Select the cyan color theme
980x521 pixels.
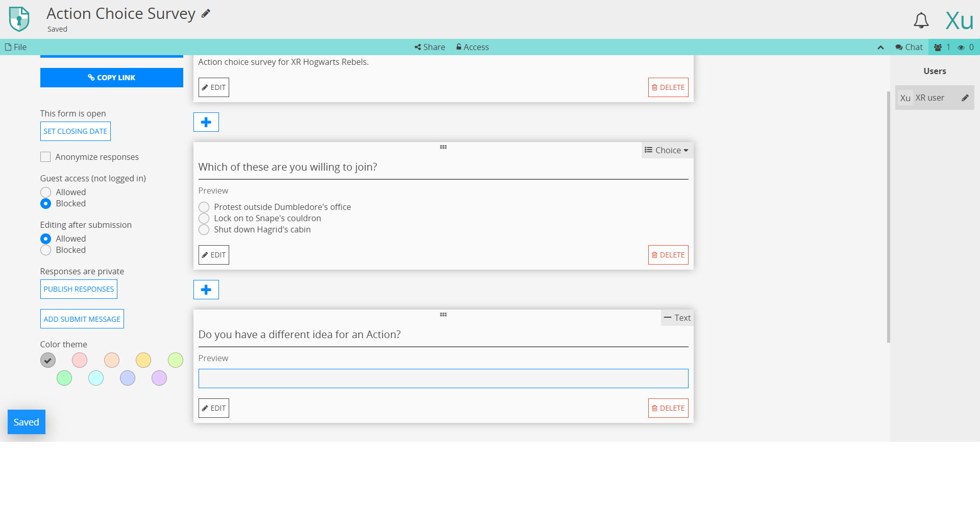tap(96, 378)
